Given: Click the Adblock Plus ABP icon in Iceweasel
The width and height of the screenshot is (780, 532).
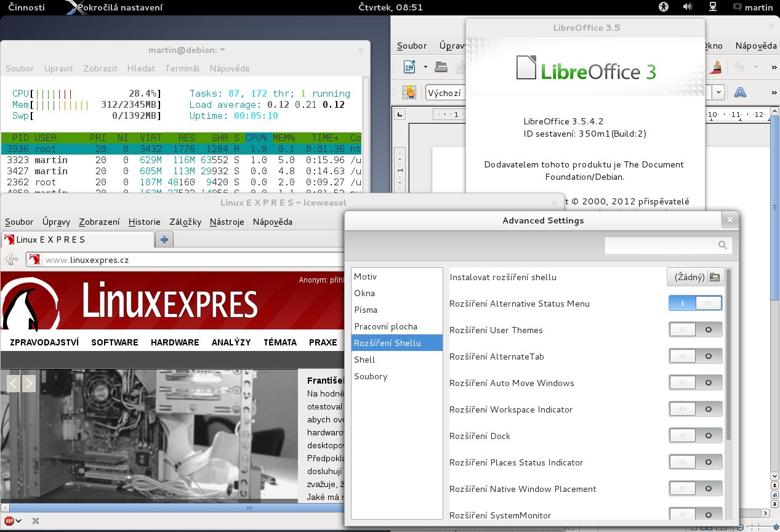Looking at the screenshot, I should [10, 521].
